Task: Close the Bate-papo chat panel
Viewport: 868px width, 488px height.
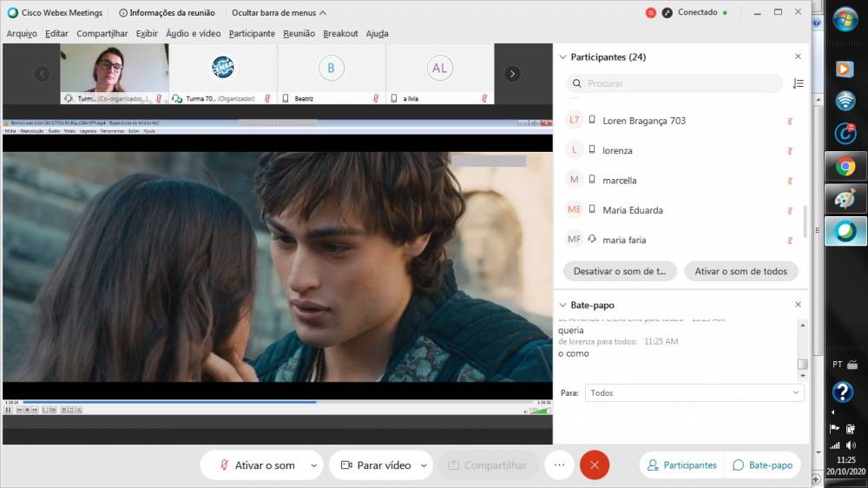Action: [x=798, y=305]
